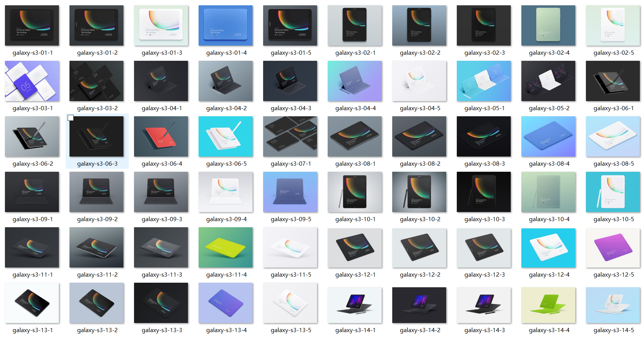Click the galaxy-s3-05-1 file name label
Image resolution: width=644 pixels, height=342 pixels.
click(x=485, y=108)
